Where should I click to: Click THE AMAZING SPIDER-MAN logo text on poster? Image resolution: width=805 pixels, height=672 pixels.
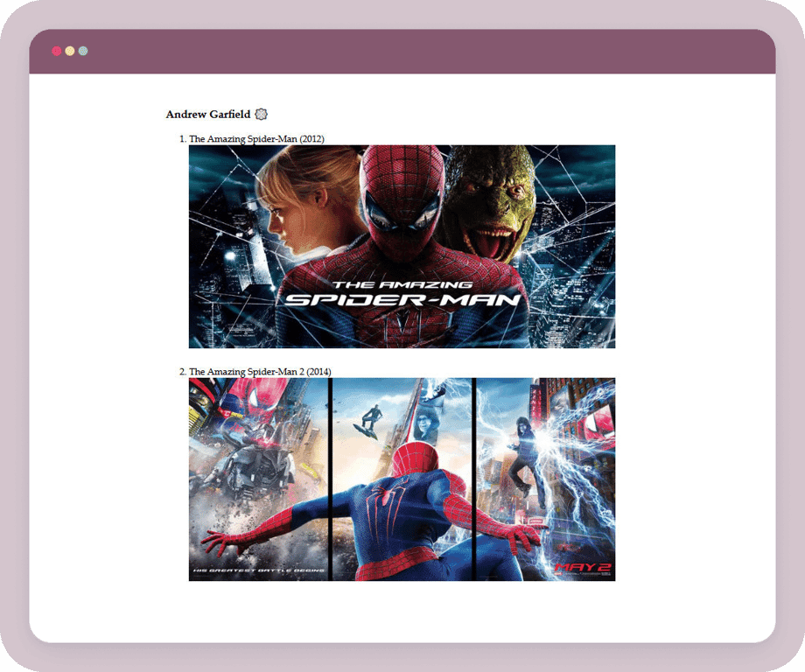[402, 294]
